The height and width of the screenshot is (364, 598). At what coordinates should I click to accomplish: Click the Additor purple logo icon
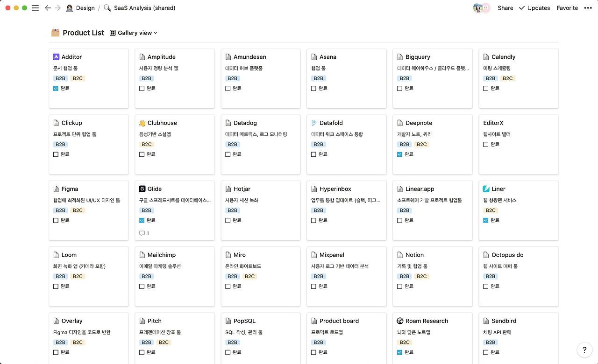click(56, 57)
